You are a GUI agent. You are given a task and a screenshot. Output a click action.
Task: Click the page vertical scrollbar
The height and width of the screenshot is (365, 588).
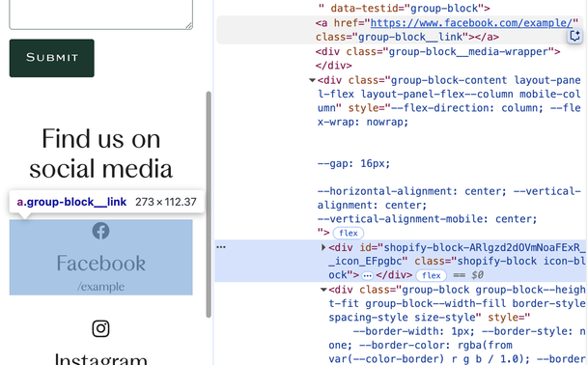pos(209,205)
